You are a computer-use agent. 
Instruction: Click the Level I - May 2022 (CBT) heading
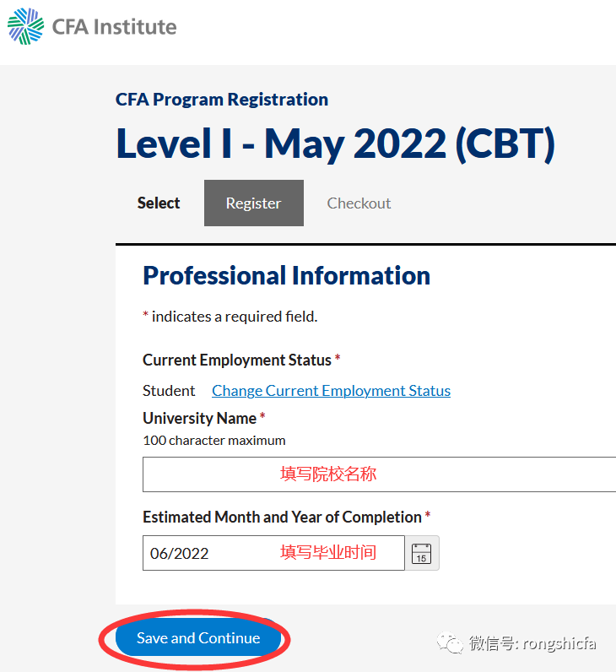[x=335, y=144]
